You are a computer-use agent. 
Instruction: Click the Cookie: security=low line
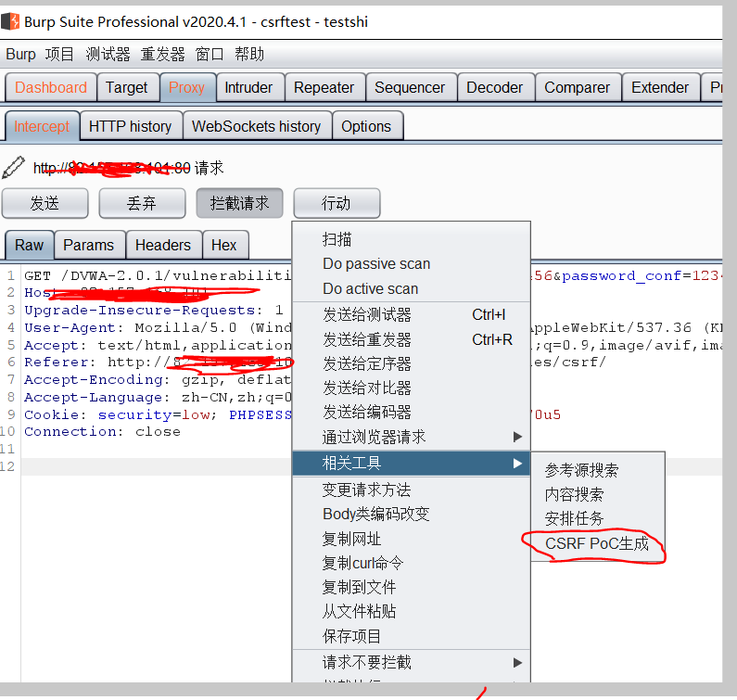(x=158, y=414)
